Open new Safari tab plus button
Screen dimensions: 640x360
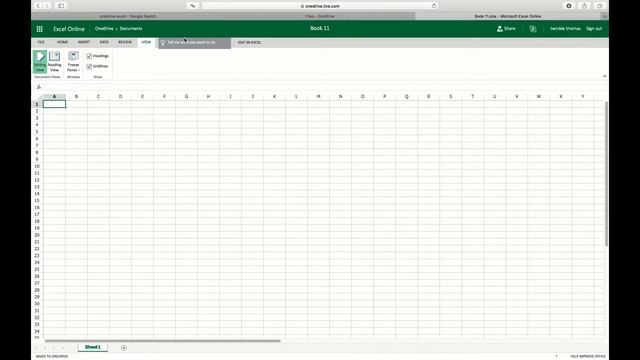point(605,16)
